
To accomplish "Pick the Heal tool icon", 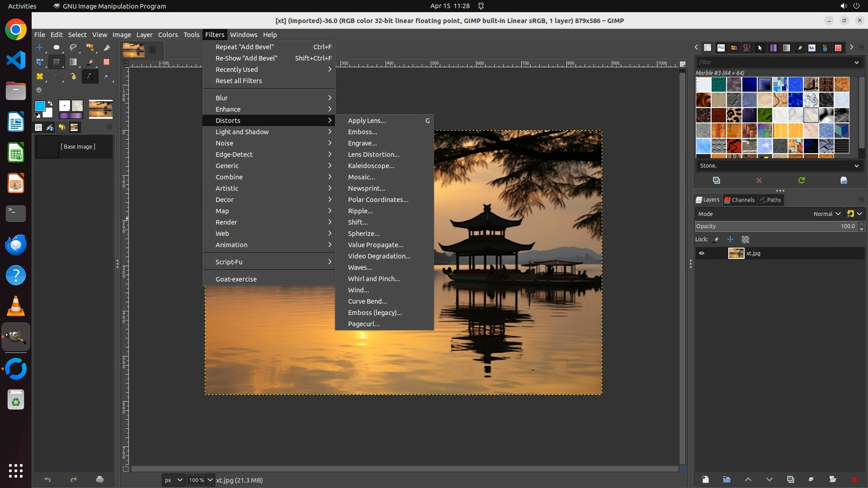I will (x=39, y=77).
